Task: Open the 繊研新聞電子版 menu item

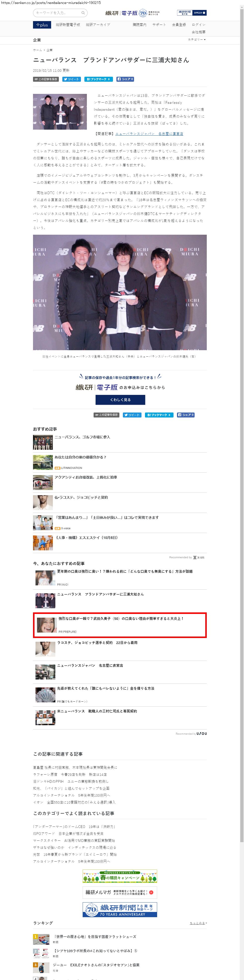Action: [68, 25]
